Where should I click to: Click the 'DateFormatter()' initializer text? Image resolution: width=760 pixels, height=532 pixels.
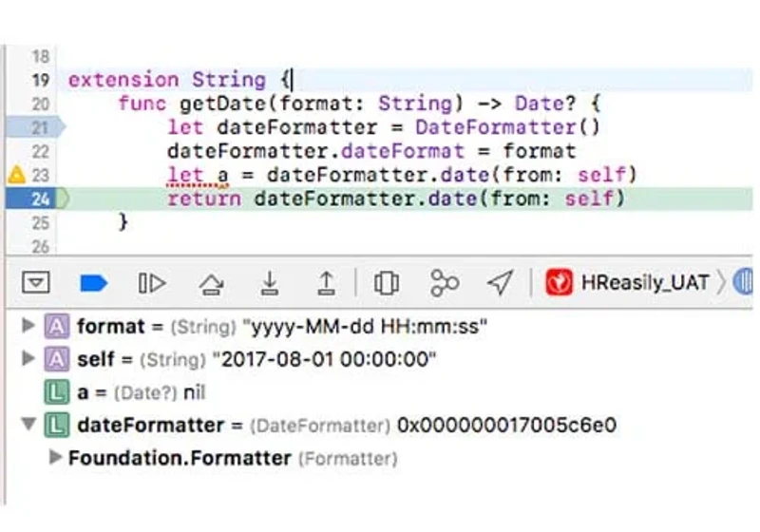(507, 127)
